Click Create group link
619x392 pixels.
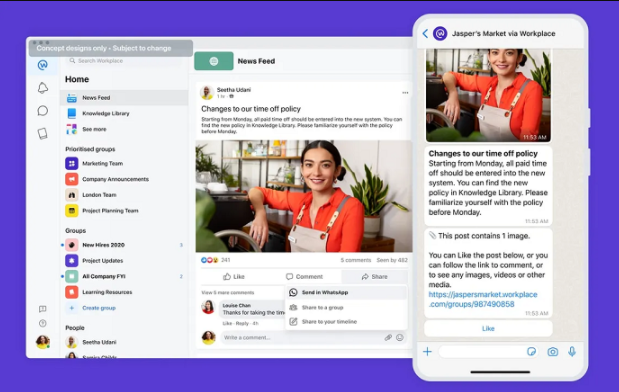[99, 308]
